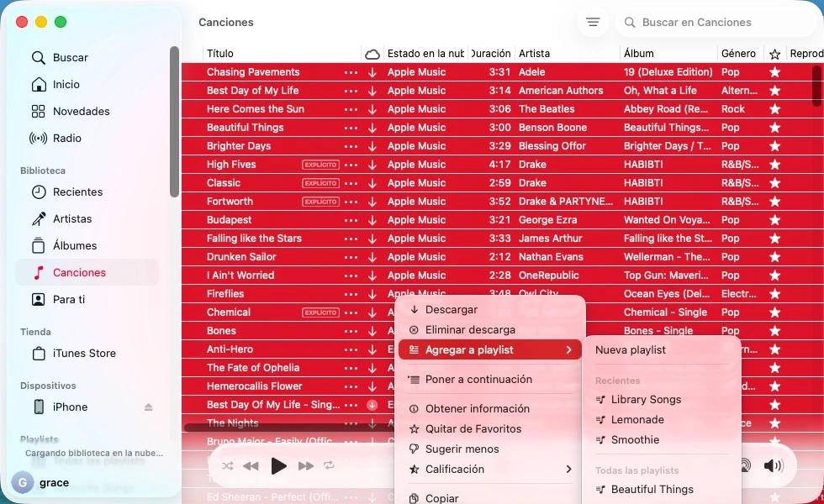
Task: Skip to previous track
Action: click(x=251, y=465)
